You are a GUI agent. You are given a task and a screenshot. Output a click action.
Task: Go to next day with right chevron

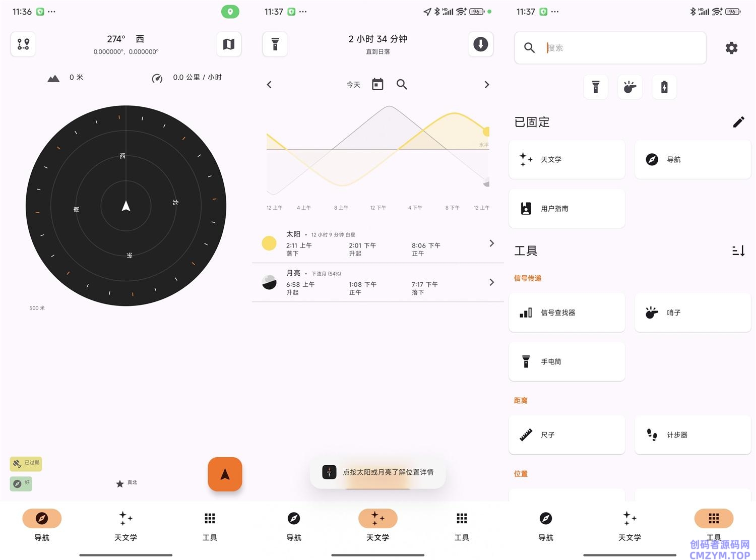coord(486,85)
